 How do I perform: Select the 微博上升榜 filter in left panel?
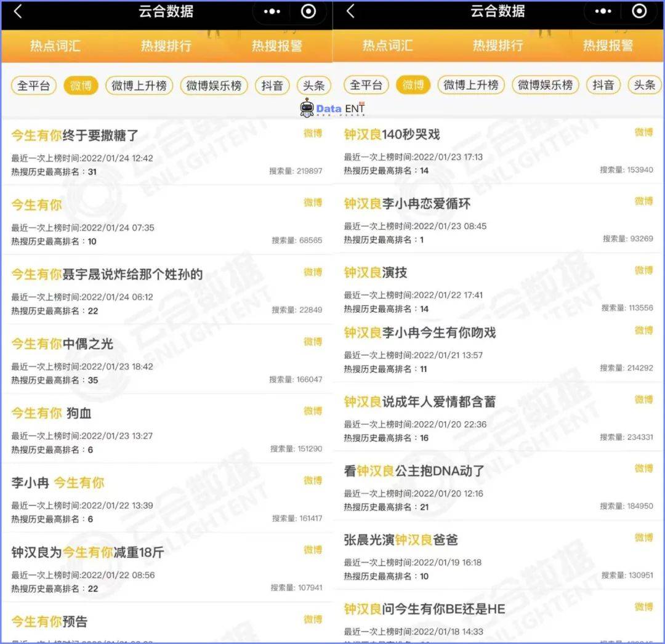[139, 86]
